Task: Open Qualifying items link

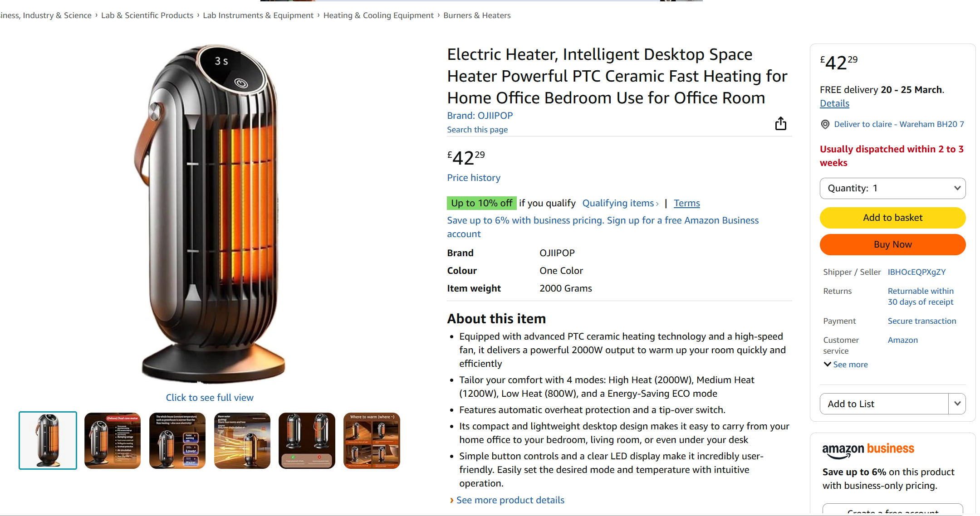Action: tap(620, 203)
